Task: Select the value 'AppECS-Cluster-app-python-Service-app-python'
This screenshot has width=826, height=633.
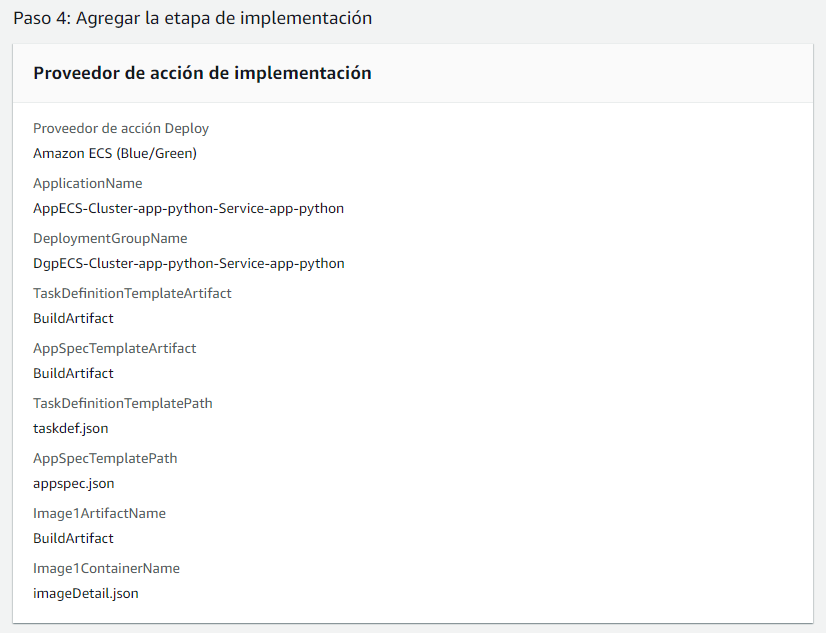Action: point(189,209)
